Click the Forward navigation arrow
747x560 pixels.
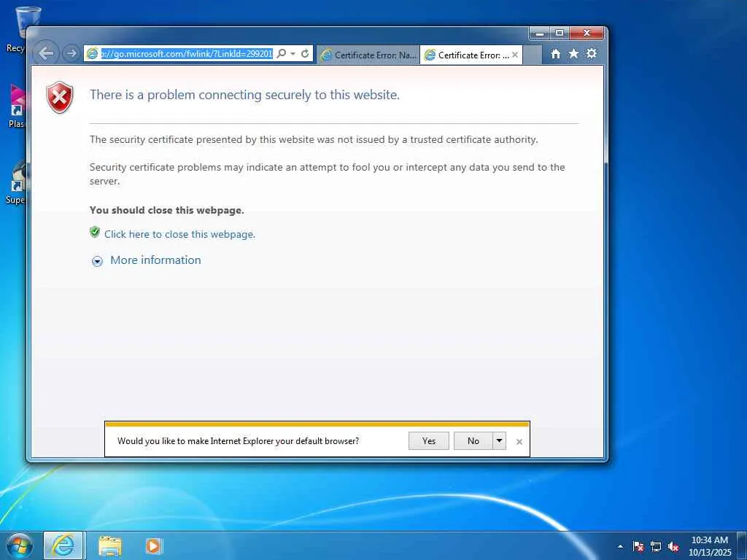[71, 53]
